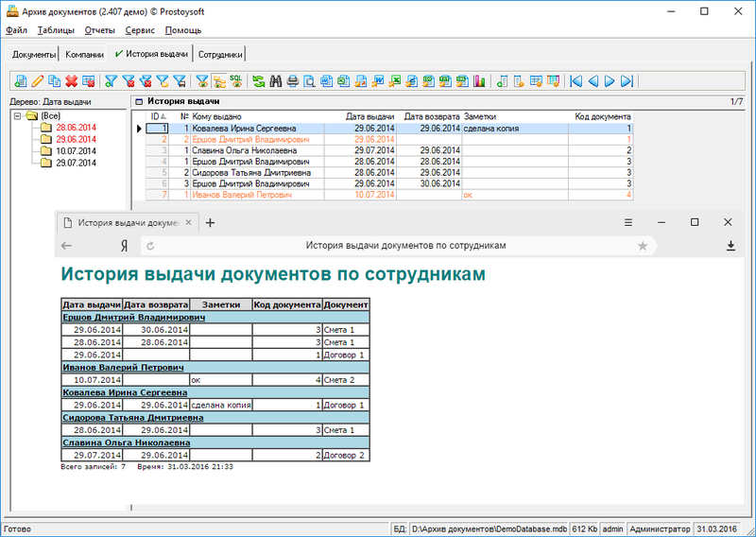Viewport: 756px width, 537px height.
Task: Sort by the ID column header
Action: 158,117
